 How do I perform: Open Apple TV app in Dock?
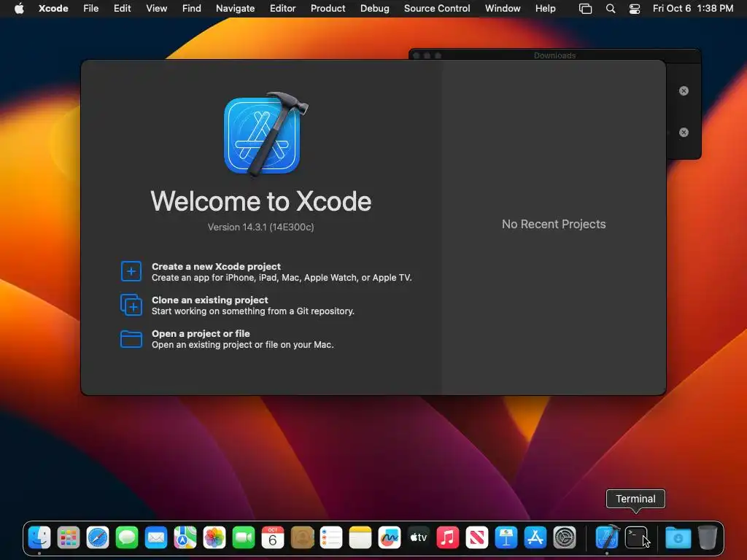click(419, 538)
